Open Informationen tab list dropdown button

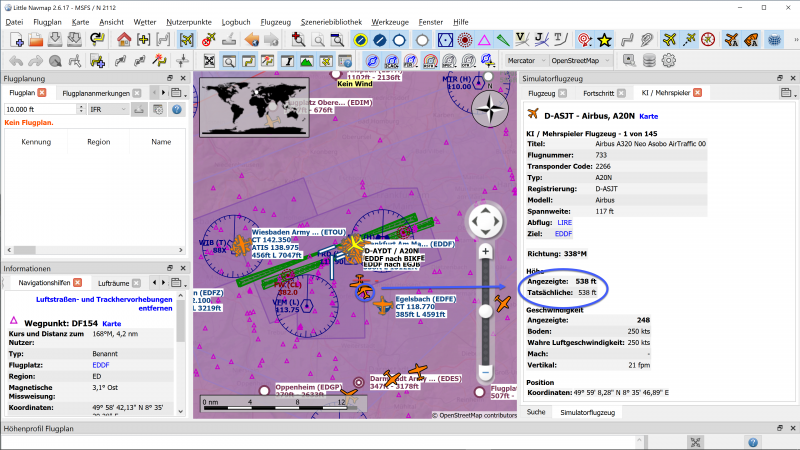coord(178,283)
